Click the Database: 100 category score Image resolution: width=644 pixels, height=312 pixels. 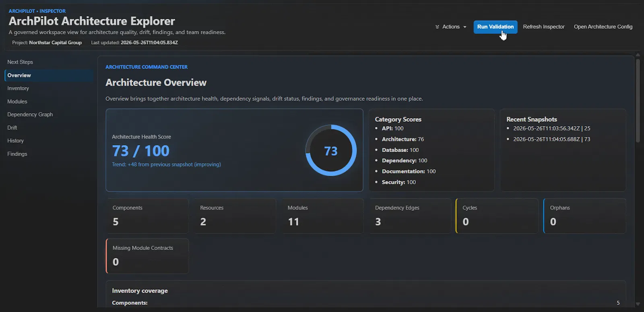point(400,150)
